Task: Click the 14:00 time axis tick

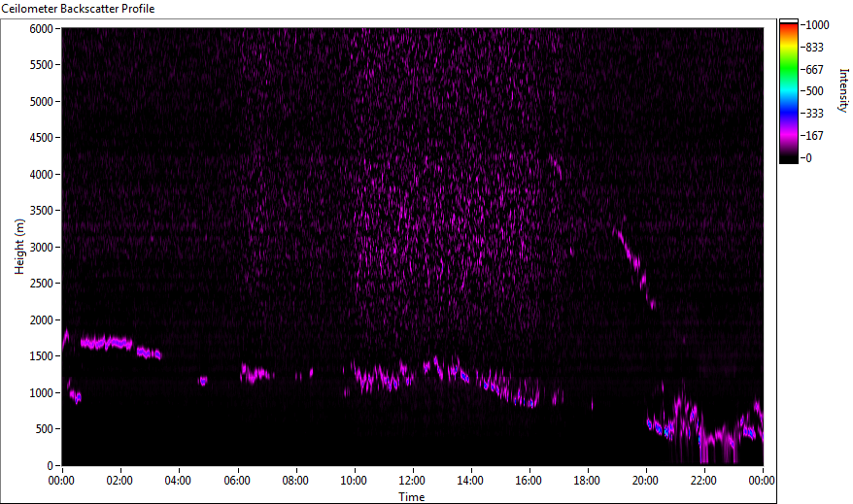Action: pos(470,481)
